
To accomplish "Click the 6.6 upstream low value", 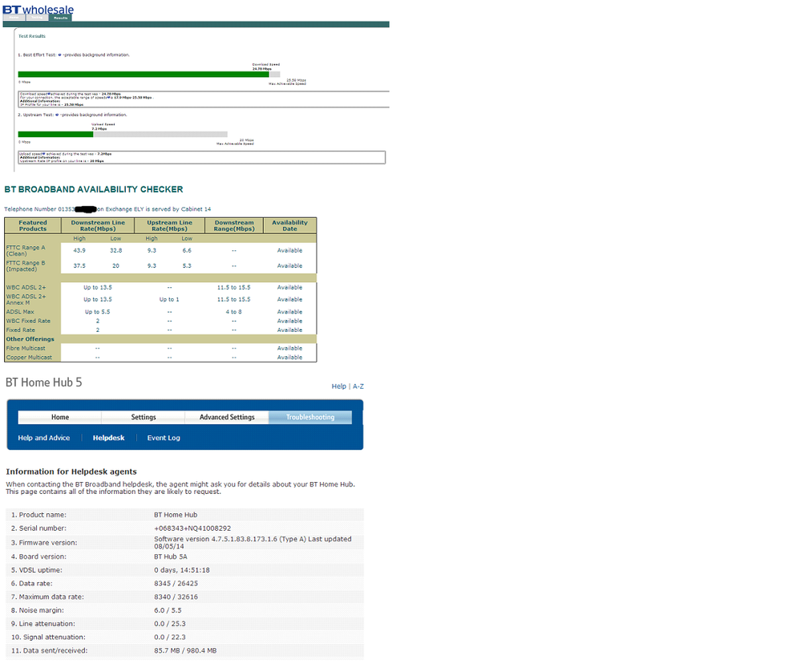I will pyautogui.click(x=187, y=250).
